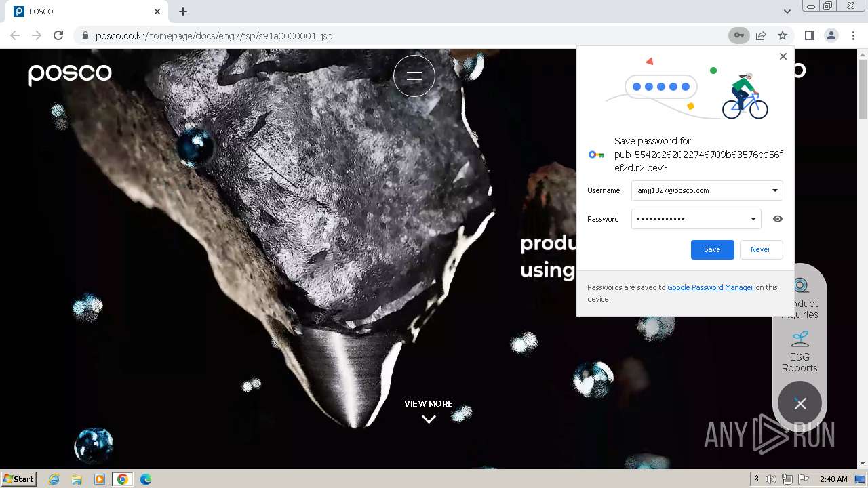Expand the Username dropdown
Image resolution: width=868 pixels, height=488 pixels.
point(775,190)
